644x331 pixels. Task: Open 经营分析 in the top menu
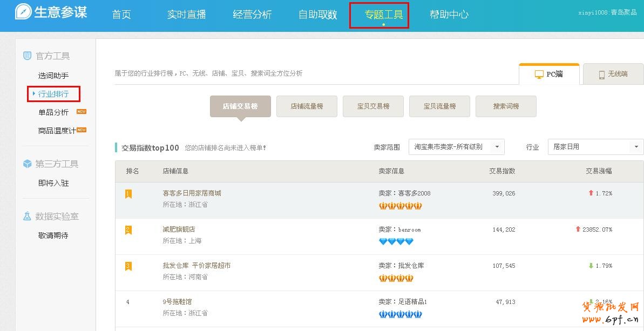pos(252,15)
